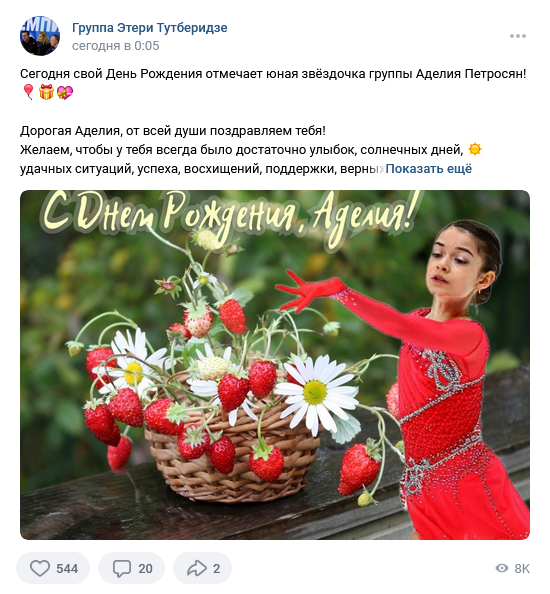Click the comment count 20
Screen dimensions: 550x594
click(145, 569)
